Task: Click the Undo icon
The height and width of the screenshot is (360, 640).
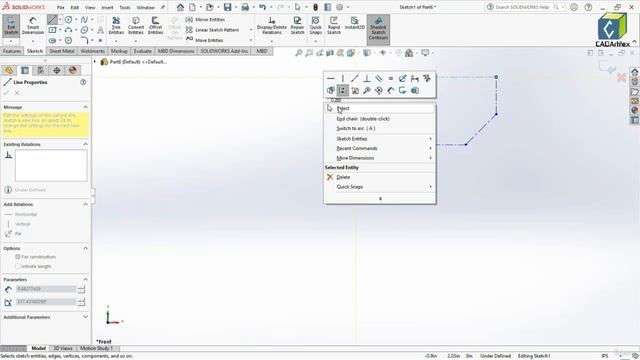Action: 262,7
